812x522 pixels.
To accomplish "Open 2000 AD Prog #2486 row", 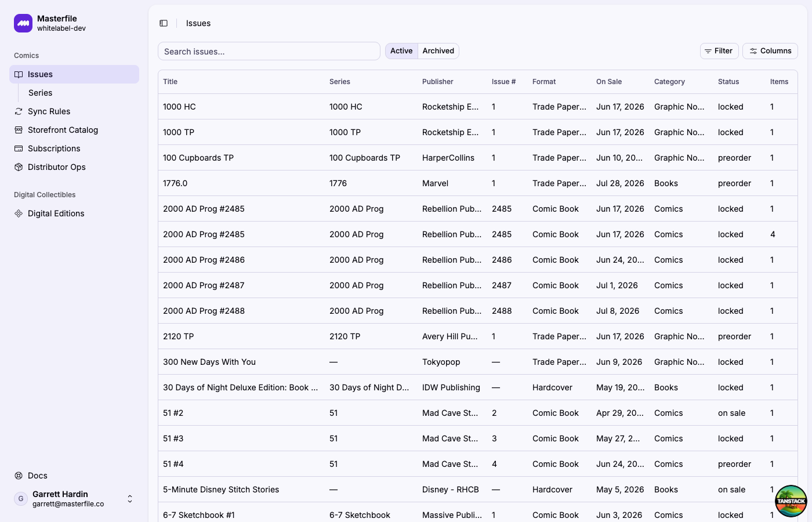I will point(477,260).
